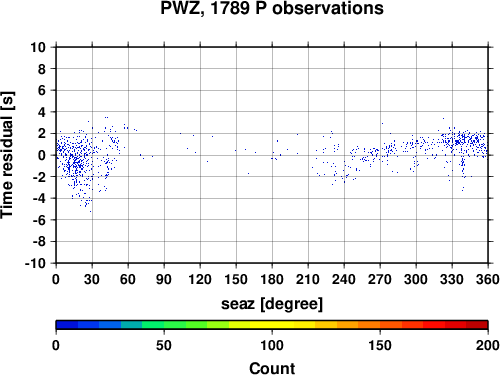This screenshot has width=500, height=375.
Task: Click the x-axis tick label 90
Action: coord(164,279)
